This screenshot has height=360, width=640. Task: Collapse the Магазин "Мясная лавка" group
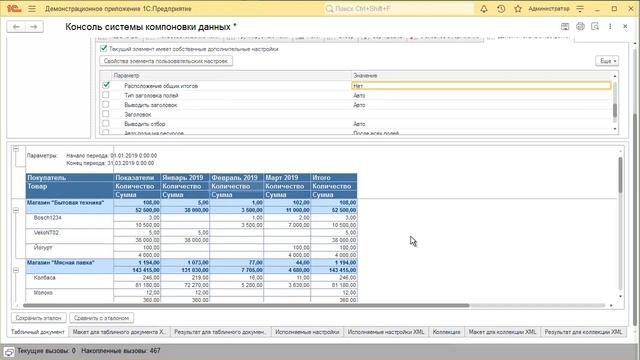tap(16, 270)
